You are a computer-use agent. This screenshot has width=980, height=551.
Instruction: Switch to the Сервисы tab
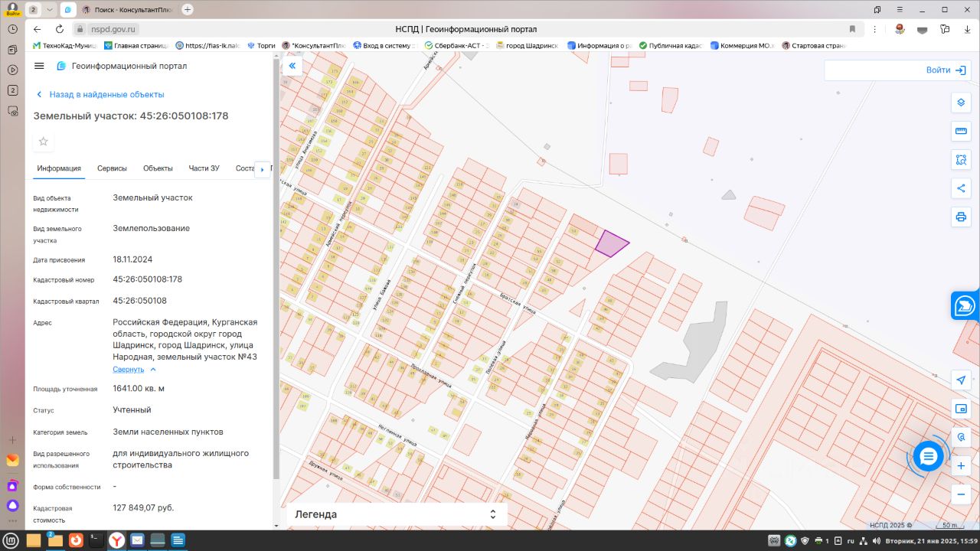coord(112,168)
